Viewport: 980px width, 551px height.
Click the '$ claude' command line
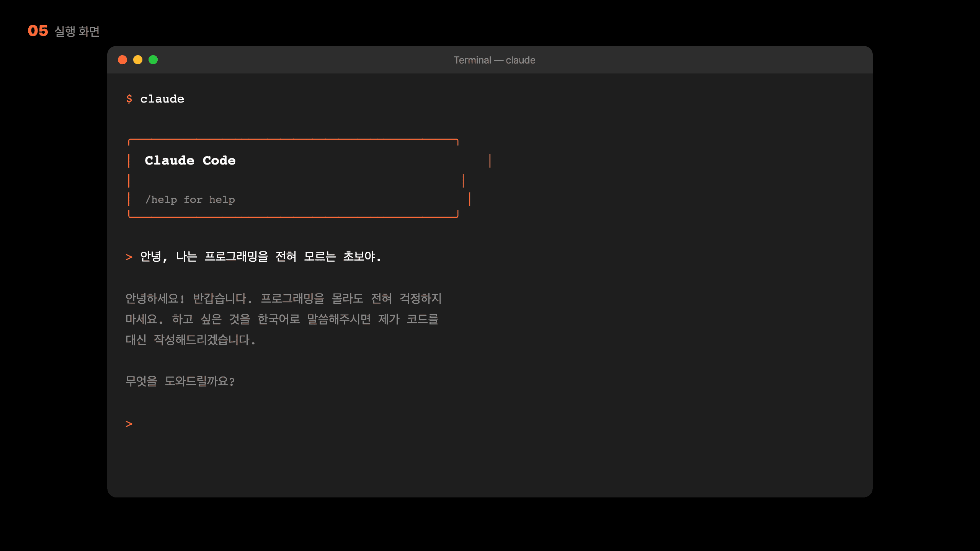pos(155,99)
